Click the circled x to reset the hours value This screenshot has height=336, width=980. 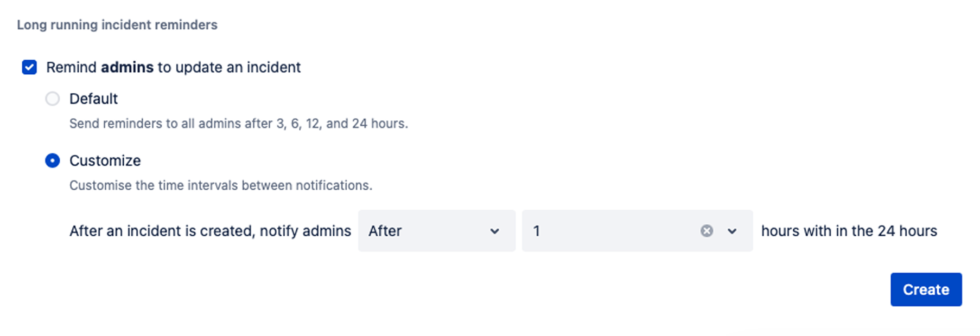tap(706, 231)
